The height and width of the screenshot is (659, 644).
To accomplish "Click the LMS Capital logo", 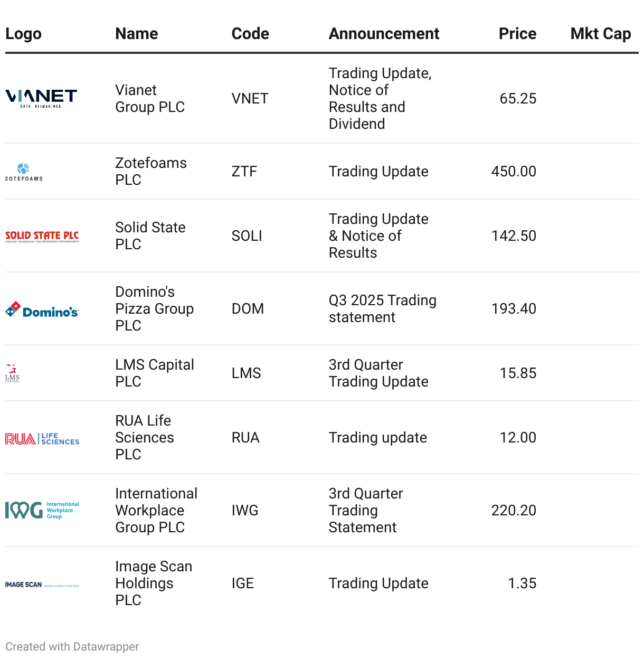I will [12, 373].
